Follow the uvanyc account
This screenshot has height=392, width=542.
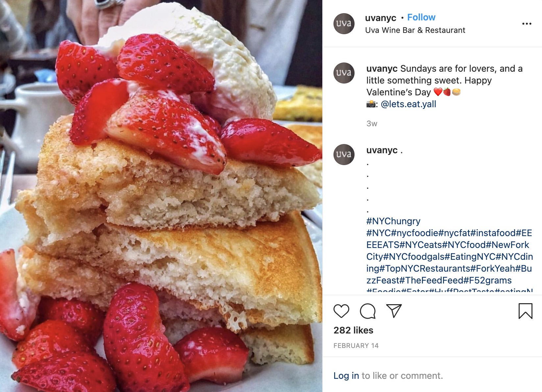coord(421,17)
